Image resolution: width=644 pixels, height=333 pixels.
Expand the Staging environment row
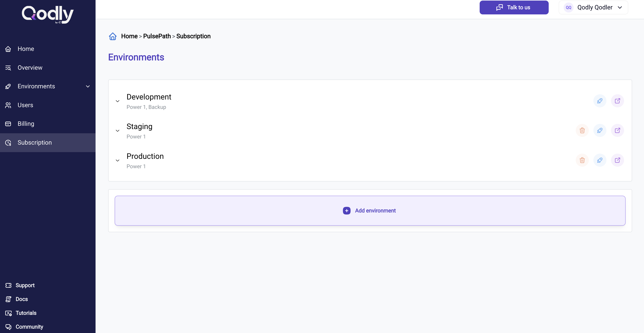click(x=118, y=131)
